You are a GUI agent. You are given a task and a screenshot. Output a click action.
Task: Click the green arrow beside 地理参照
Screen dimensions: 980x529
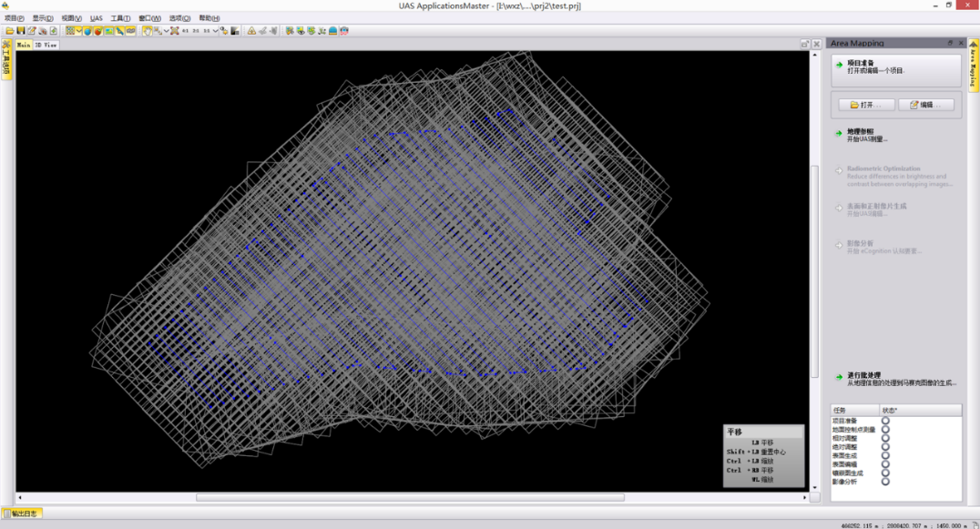tap(839, 134)
